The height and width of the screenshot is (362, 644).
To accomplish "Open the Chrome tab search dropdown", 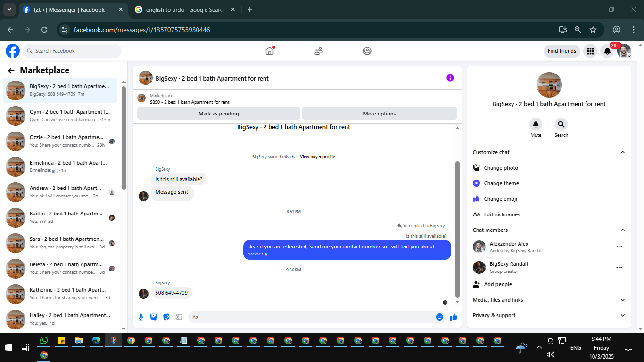I will [9, 9].
